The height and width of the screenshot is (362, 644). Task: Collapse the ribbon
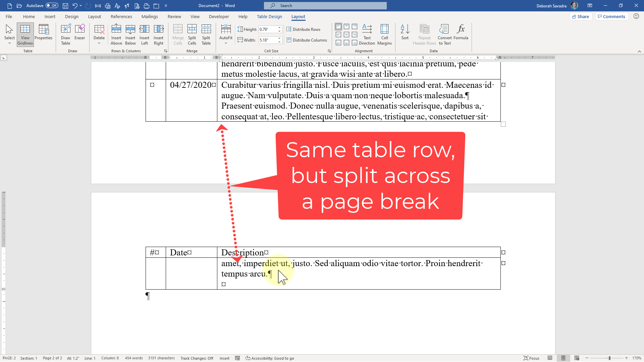coord(640,51)
